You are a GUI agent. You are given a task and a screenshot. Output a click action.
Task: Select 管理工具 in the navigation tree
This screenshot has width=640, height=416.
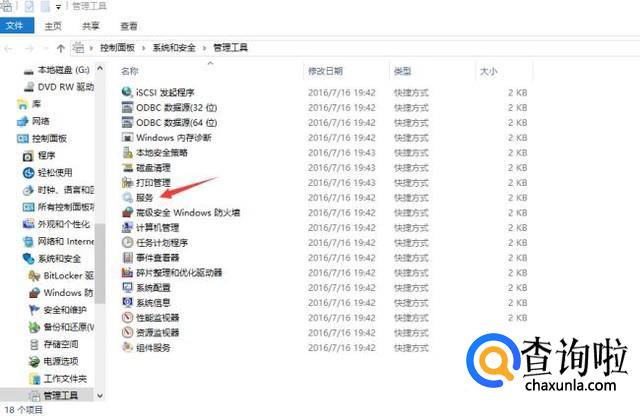pyautogui.click(x=53, y=395)
